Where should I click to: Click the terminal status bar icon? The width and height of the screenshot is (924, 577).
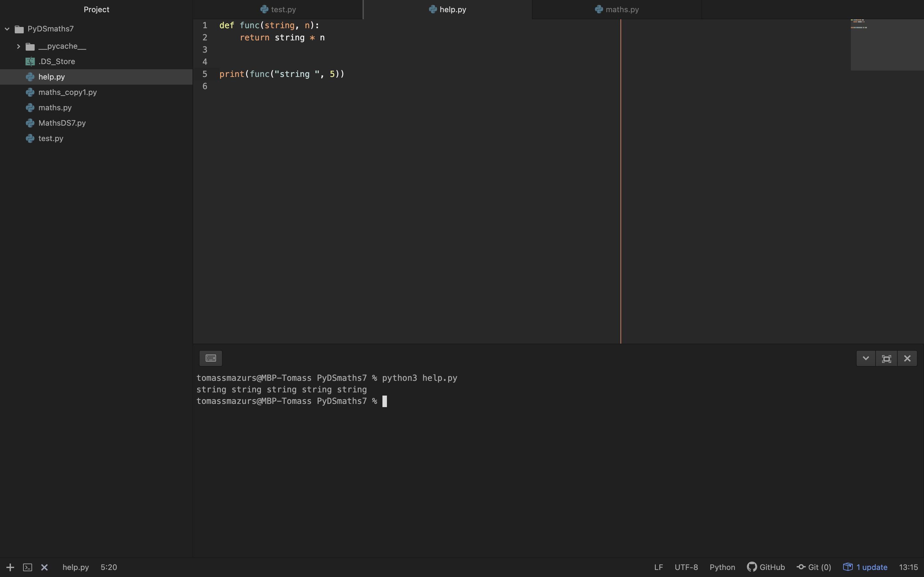[x=28, y=567]
